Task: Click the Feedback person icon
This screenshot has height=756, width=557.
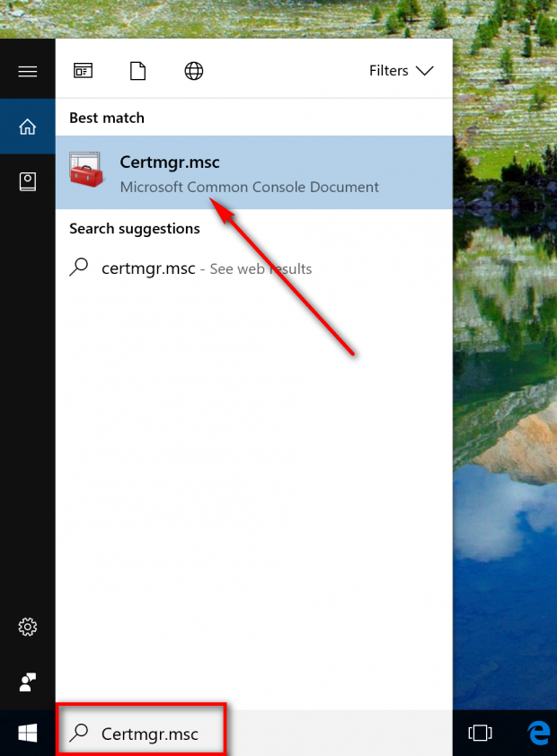Action: (28, 681)
